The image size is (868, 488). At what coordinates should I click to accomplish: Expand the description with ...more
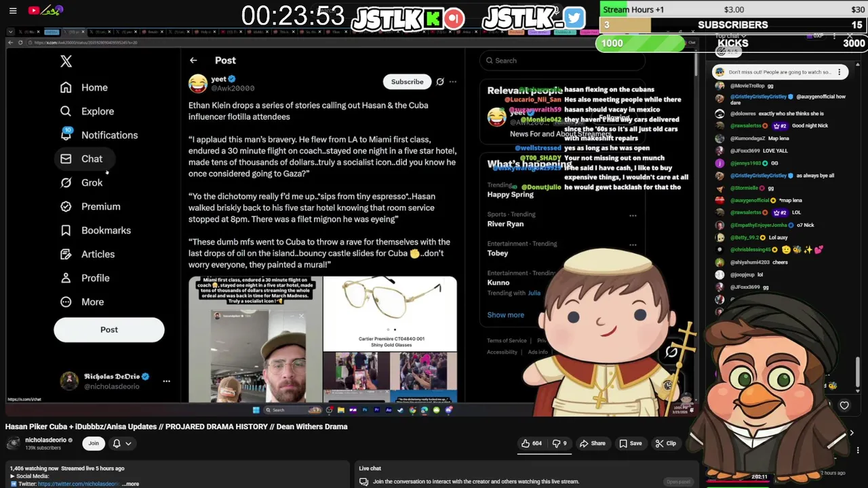point(132,484)
